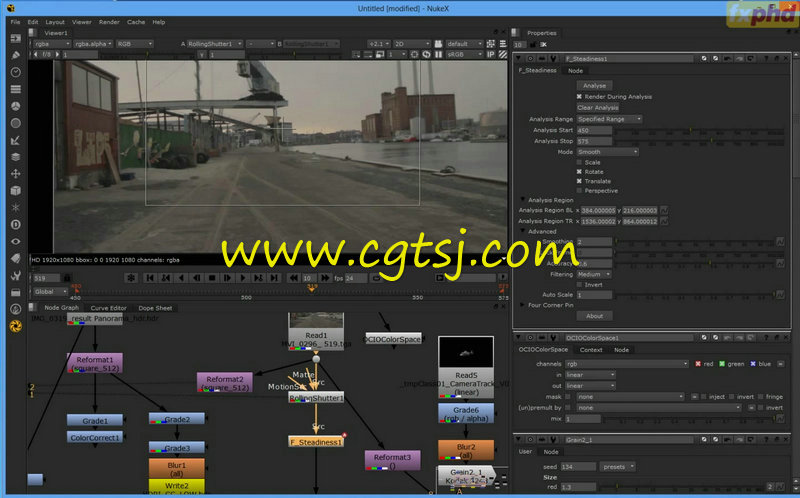
Task: Adjust the Analysis Start slider
Action: point(699,131)
